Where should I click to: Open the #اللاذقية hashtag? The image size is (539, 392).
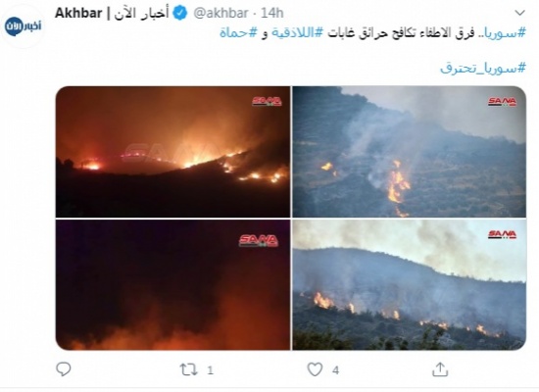298,33
